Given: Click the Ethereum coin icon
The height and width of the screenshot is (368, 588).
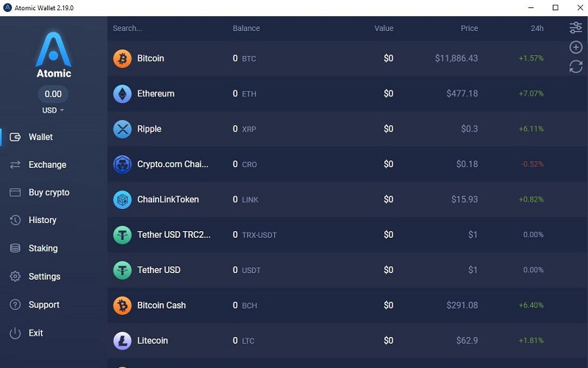Looking at the screenshot, I should pyautogui.click(x=122, y=93).
